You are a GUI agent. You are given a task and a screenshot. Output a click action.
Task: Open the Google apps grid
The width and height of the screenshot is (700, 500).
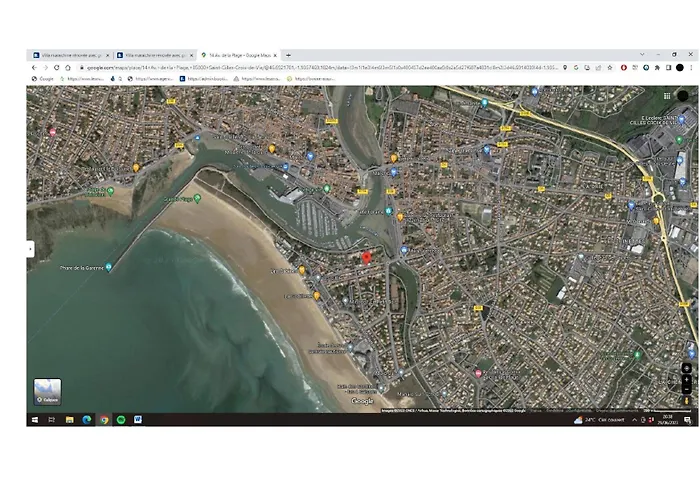coord(667,95)
